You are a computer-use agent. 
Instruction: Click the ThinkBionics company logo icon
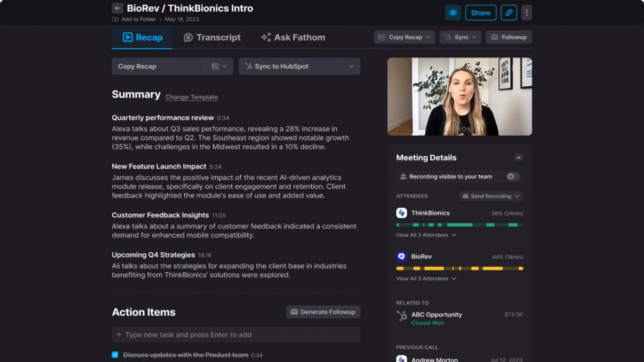(401, 213)
